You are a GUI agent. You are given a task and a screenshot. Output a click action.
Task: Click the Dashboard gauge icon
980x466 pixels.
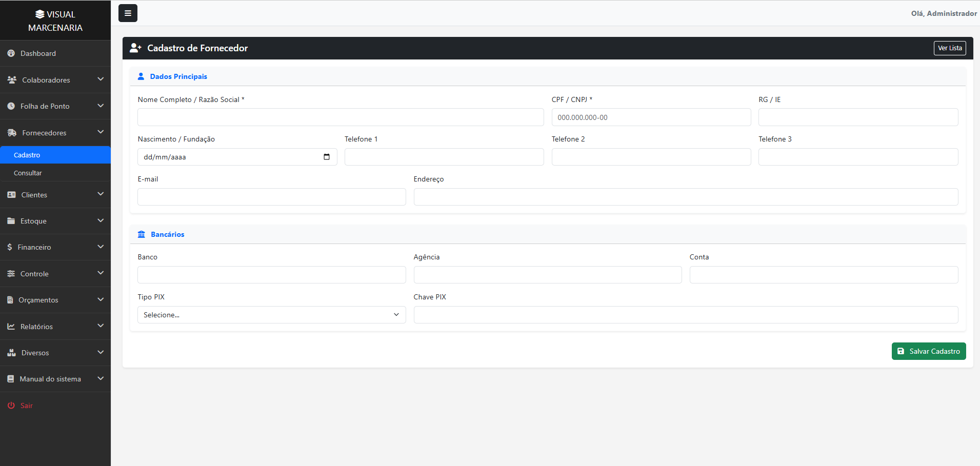click(11, 53)
